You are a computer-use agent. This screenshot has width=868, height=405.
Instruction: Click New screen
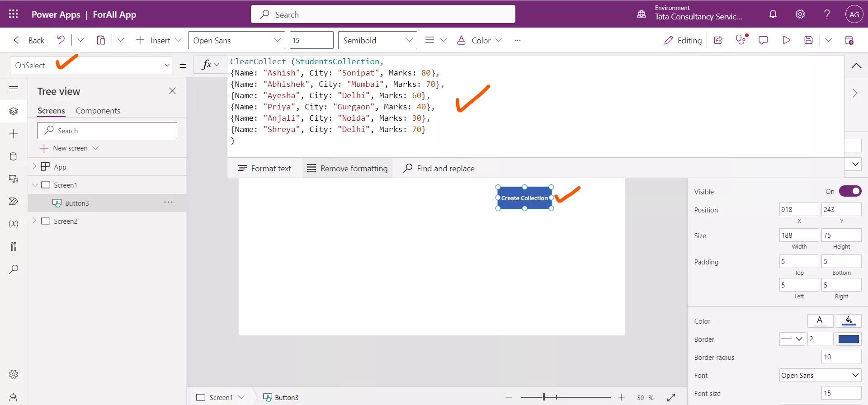69,148
